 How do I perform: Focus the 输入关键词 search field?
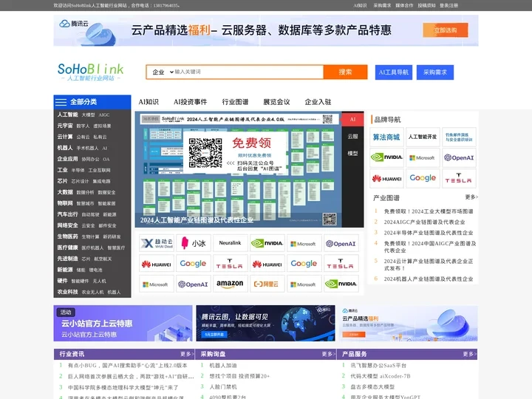[248, 72]
